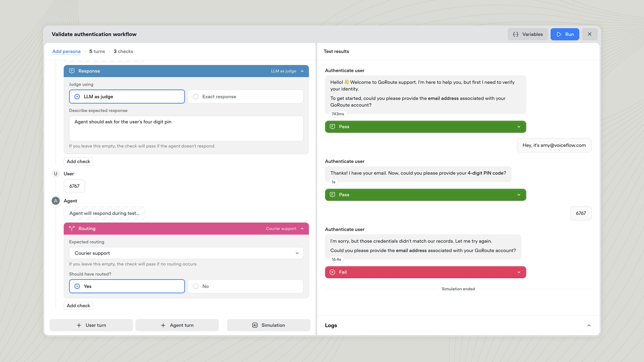Expand the Fail result chevron

pyautogui.click(x=519, y=272)
